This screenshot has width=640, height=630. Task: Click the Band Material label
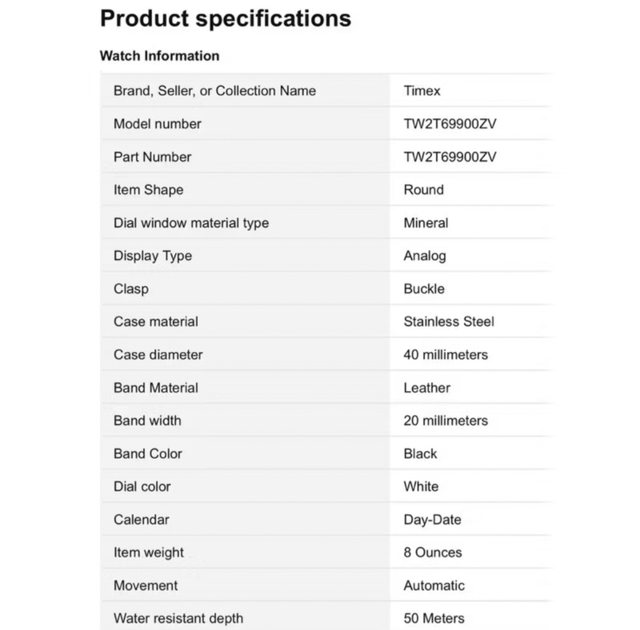(x=156, y=388)
